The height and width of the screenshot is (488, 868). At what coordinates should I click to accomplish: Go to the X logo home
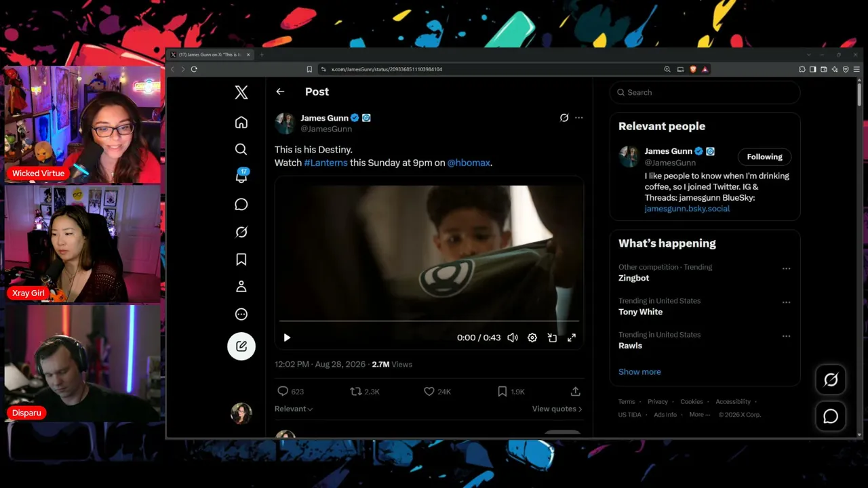(x=241, y=92)
